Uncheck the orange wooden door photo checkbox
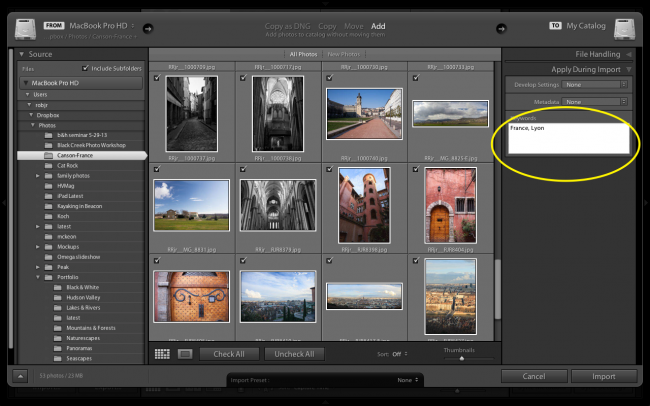Image resolution: width=650 pixels, height=406 pixels. pos(157,260)
